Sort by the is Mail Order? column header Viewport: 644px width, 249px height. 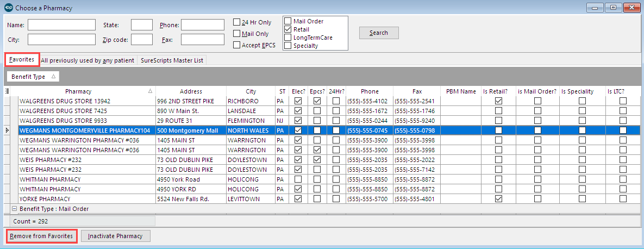[537, 91]
